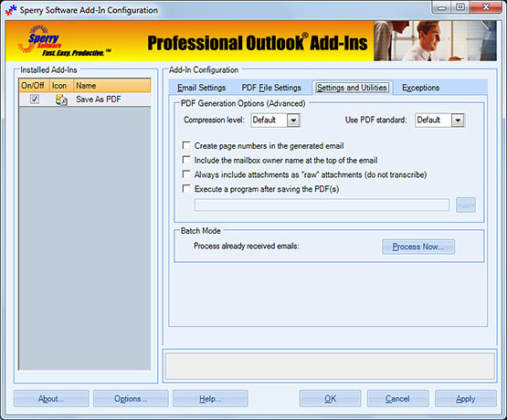Click the Process already received emails label
Image resolution: width=507 pixels, height=420 pixels.
[x=247, y=247]
